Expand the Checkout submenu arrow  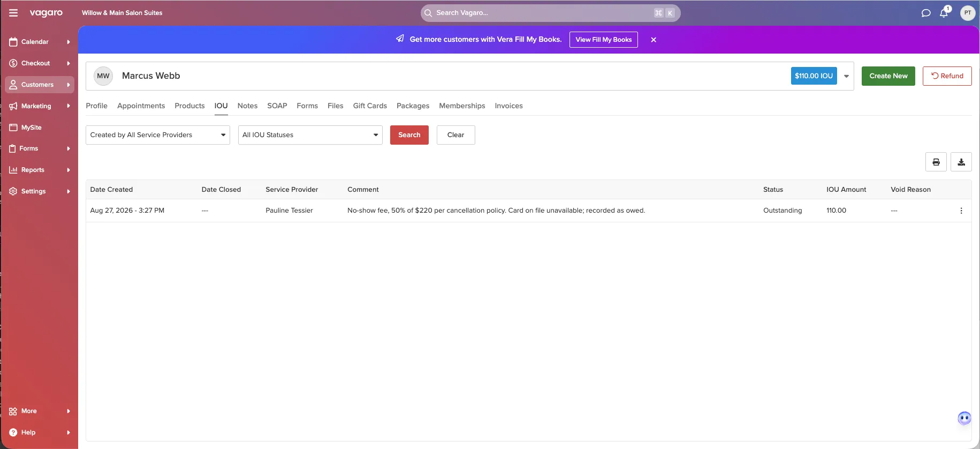coord(69,63)
